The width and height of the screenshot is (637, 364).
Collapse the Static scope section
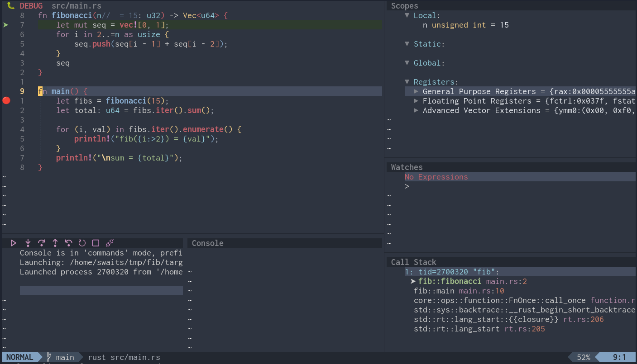(407, 44)
